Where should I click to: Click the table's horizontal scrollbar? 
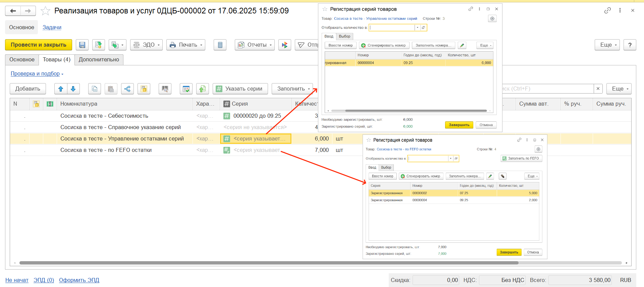click(x=268, y=263)
